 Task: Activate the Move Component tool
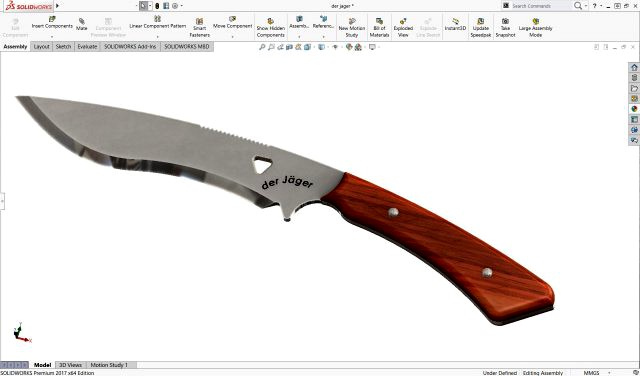[233, 22]
